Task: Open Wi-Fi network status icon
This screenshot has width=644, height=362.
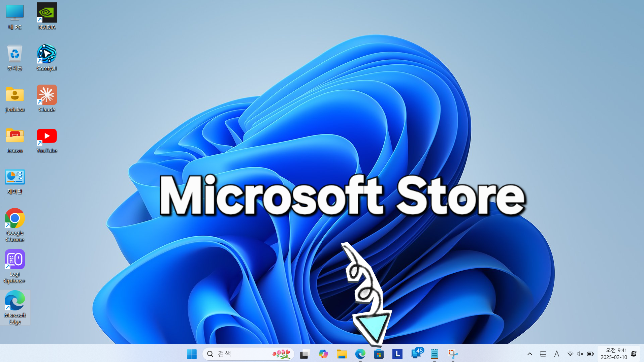Action: (570, 354)
